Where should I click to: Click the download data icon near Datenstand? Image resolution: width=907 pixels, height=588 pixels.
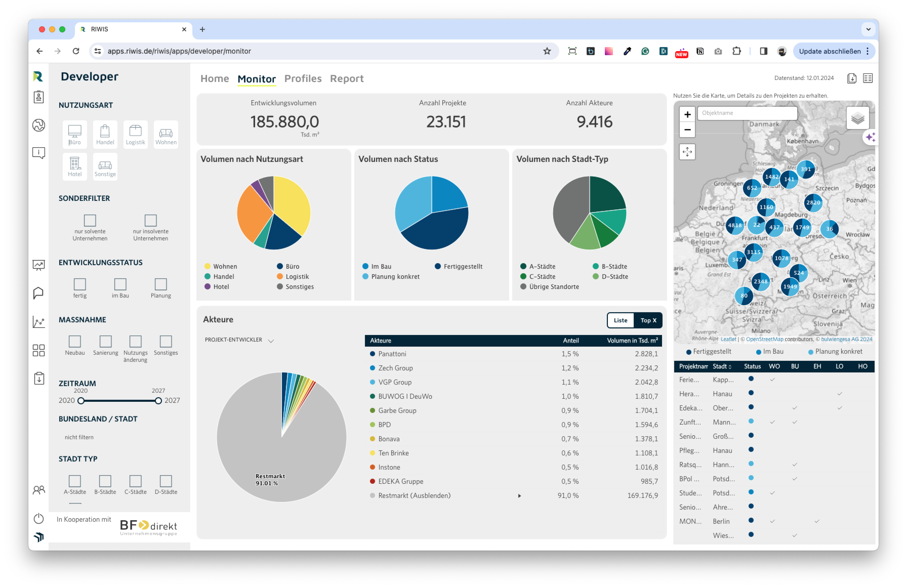click(852, 78)
